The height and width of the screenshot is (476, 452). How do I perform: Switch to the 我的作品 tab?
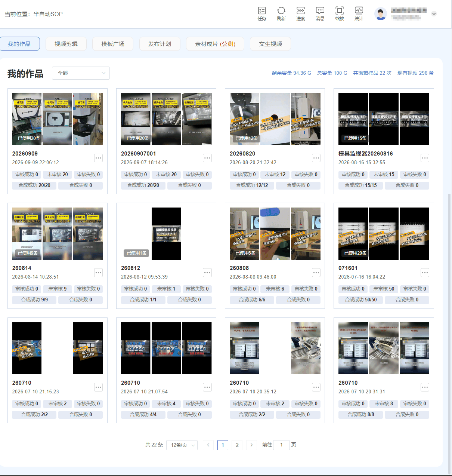point(19,44)
